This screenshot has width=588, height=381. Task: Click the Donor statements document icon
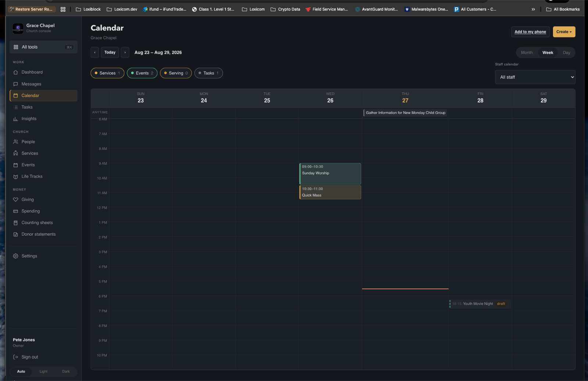pyautogui.click(x=15, y=234)
